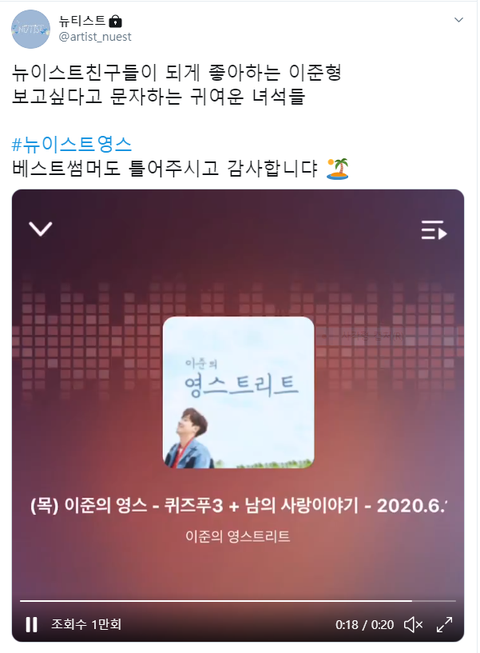Screen dimensions: 480x653
Task: Expand the video to fullscreen
Action: click(x=444, y=624)
